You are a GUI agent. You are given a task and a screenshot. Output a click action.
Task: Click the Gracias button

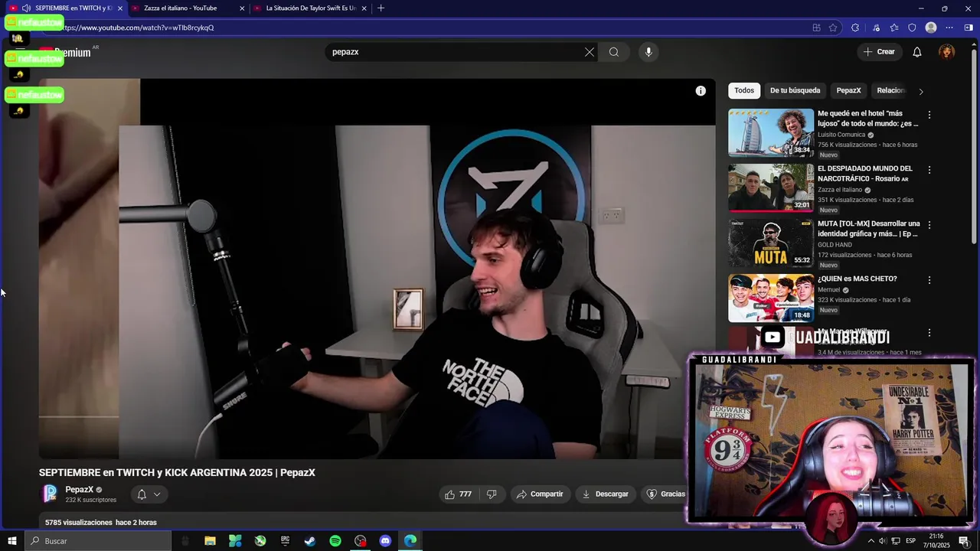pyautogui.click(x=665, y=494)
